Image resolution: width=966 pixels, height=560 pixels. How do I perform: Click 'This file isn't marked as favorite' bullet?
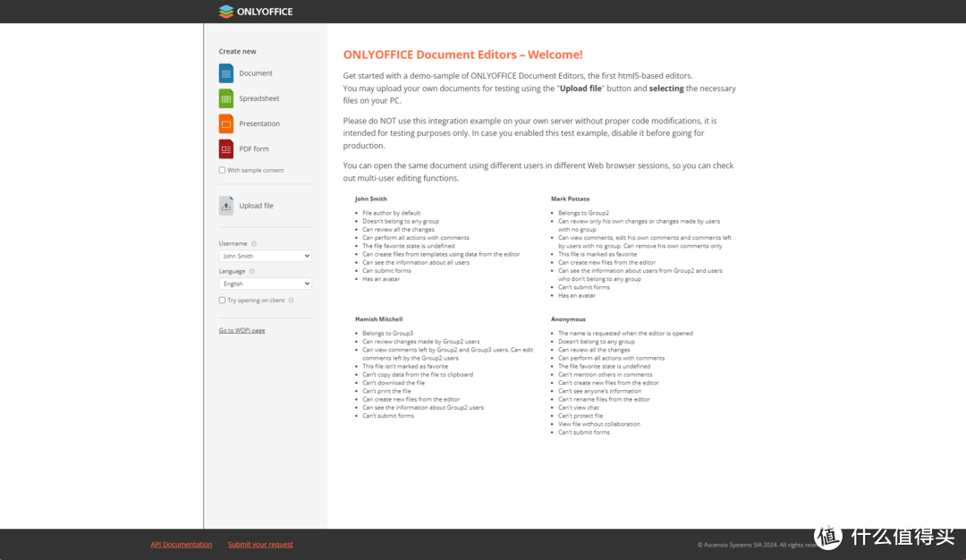click(x=405, y=367)
